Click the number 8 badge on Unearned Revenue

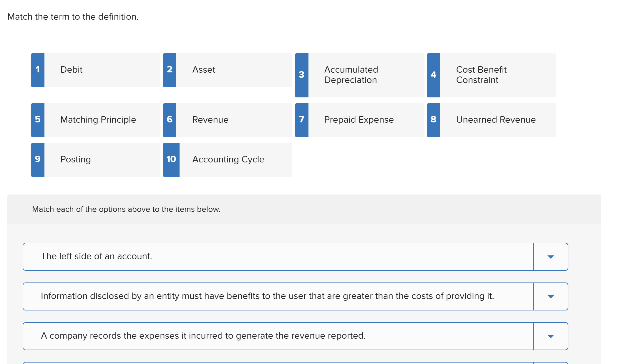coord(433,120)
